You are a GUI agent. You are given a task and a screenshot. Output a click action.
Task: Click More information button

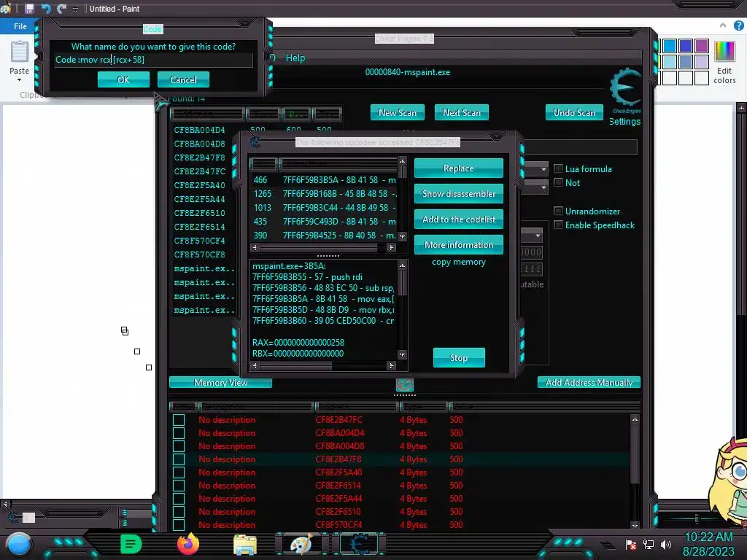459,245
